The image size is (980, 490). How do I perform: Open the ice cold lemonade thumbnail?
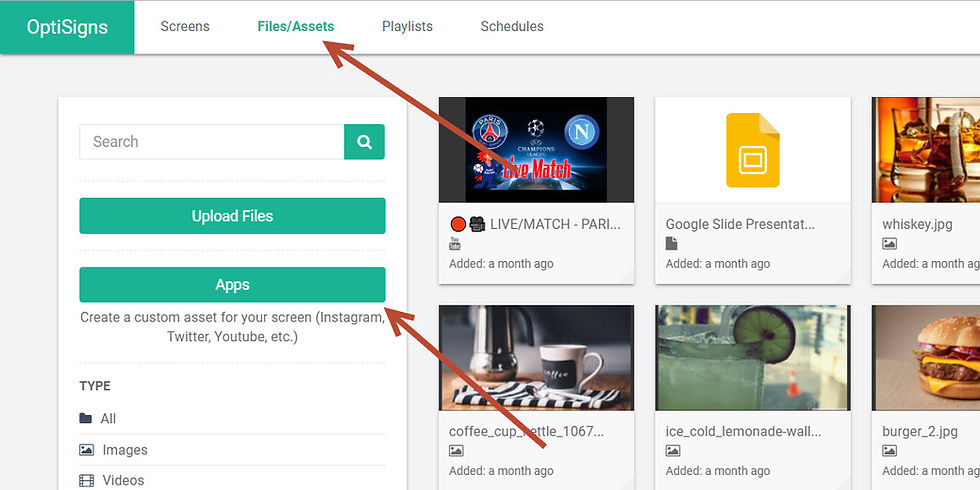pos(752,358)
